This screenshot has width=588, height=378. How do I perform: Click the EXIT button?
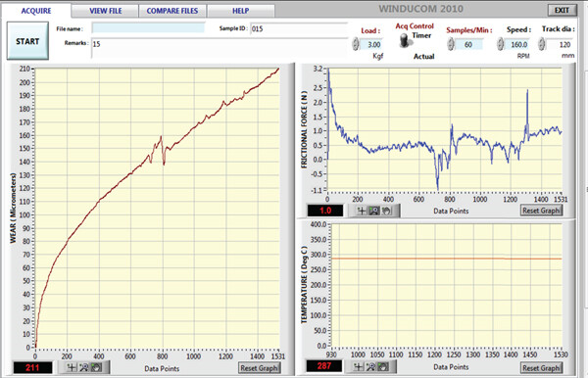click(562, 10)
